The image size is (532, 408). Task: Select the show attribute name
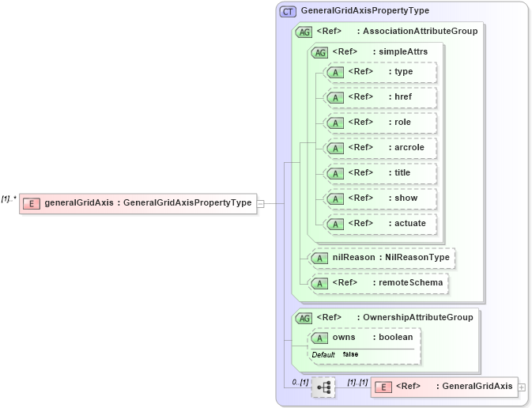[406, 198]
